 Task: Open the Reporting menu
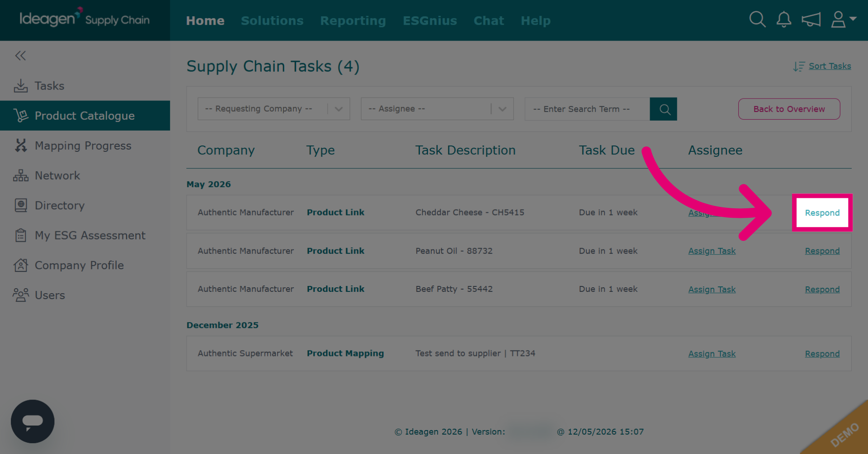pos(353,21)
